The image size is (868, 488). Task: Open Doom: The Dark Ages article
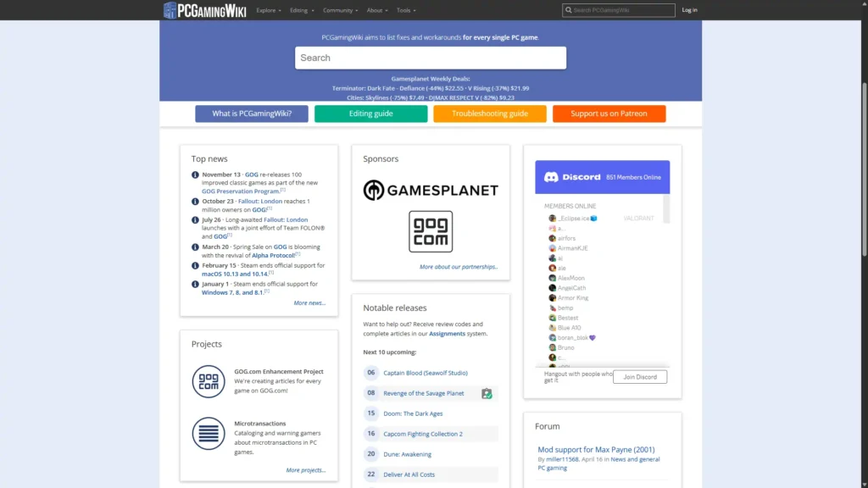click(413, 413)
